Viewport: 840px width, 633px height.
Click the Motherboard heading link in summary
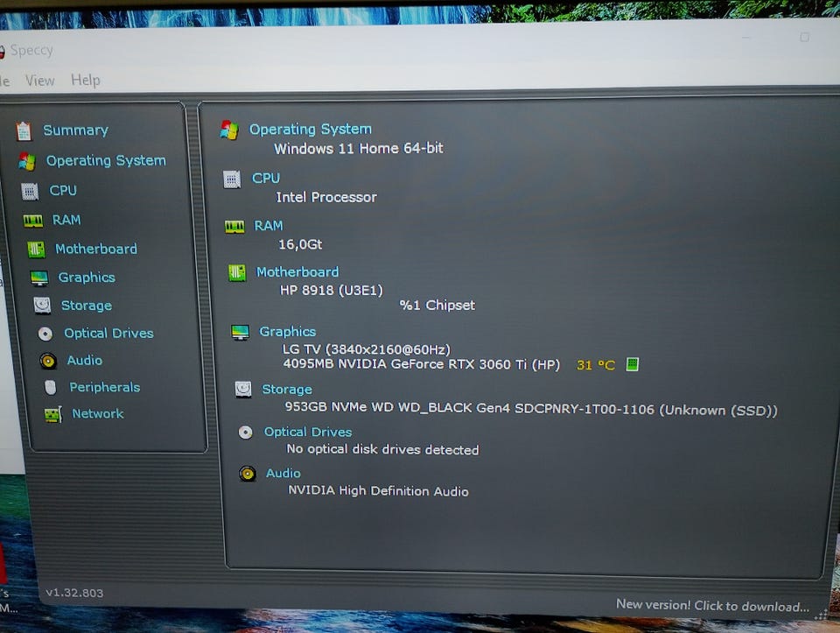[297, 271]
